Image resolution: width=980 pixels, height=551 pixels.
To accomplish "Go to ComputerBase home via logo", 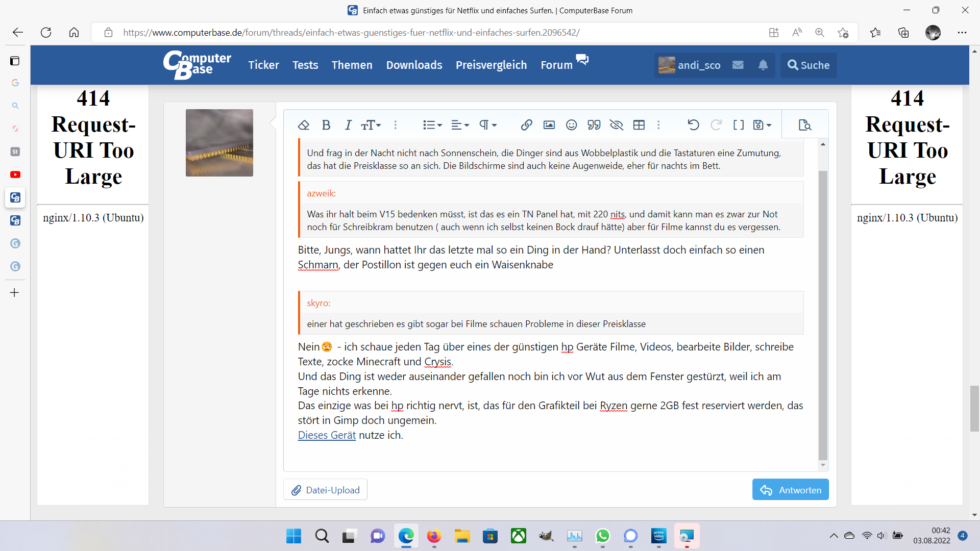I will 197,65.
